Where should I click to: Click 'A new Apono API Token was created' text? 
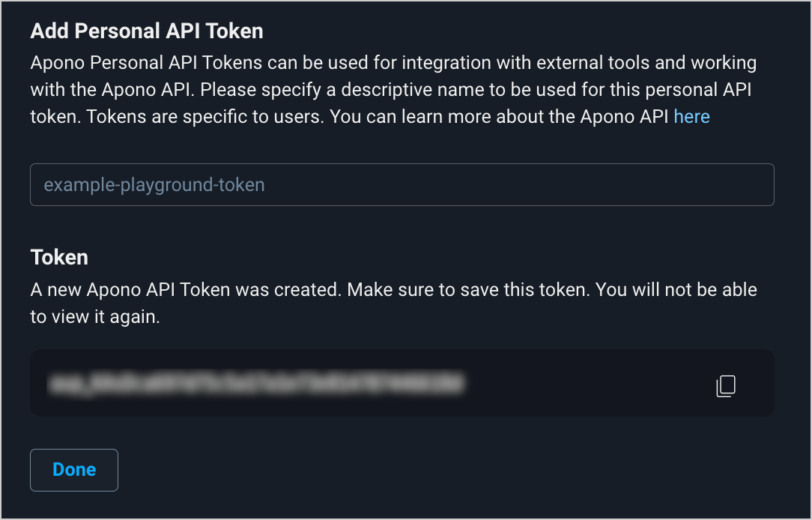[187, 289]
